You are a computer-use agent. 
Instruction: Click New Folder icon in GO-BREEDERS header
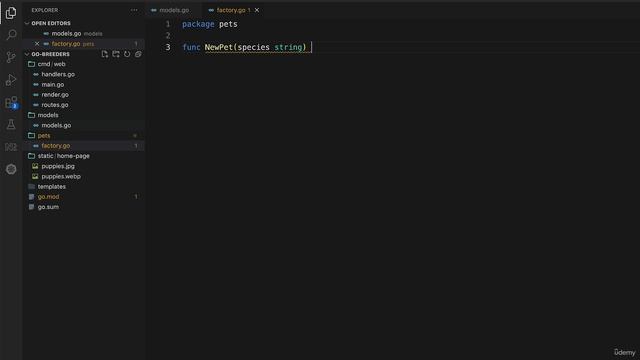[116, 54]
